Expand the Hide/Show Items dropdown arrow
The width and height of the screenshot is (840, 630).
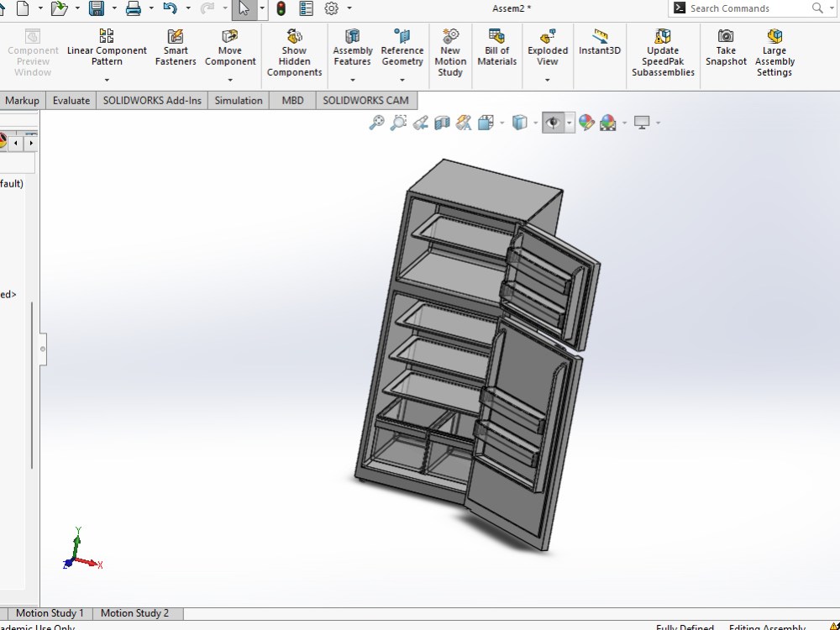(570, 123)
